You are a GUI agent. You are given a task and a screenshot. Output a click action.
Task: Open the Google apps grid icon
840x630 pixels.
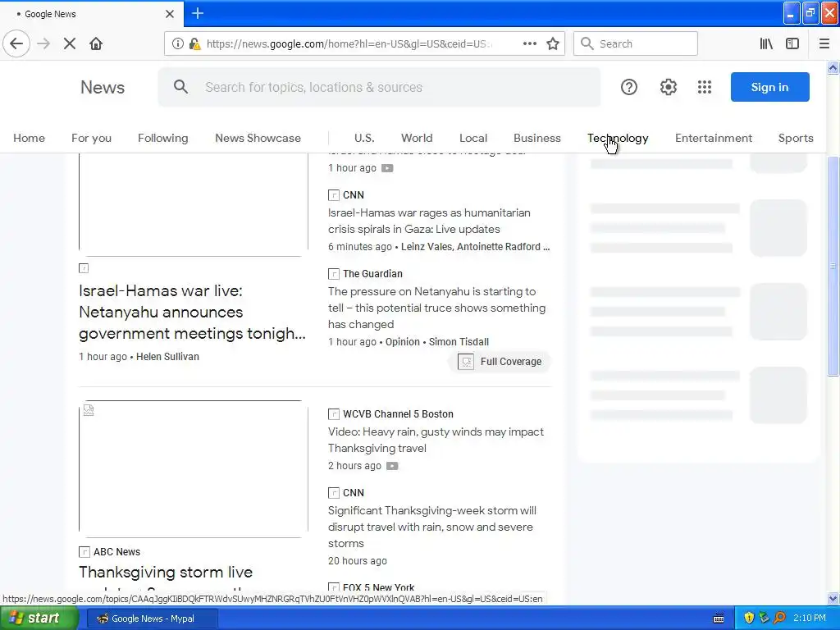705,87
